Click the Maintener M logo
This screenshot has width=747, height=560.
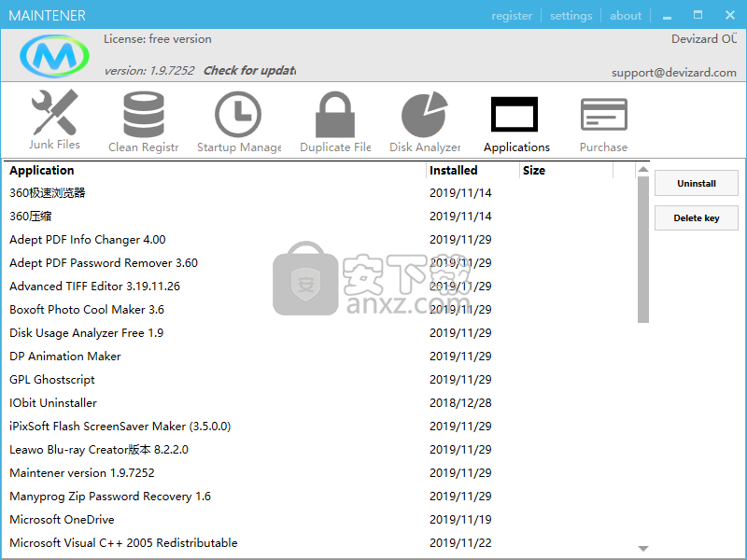[54, 56]
